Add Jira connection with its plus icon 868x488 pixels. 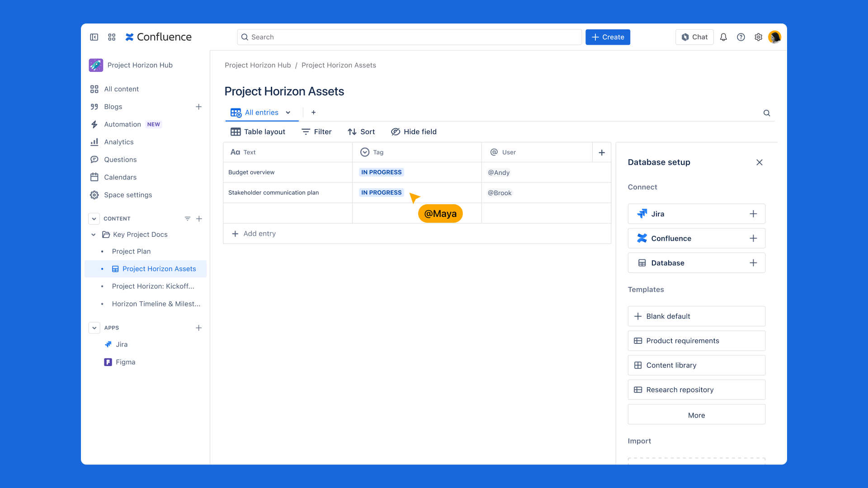pyautogui.click(x=753, y=214)
